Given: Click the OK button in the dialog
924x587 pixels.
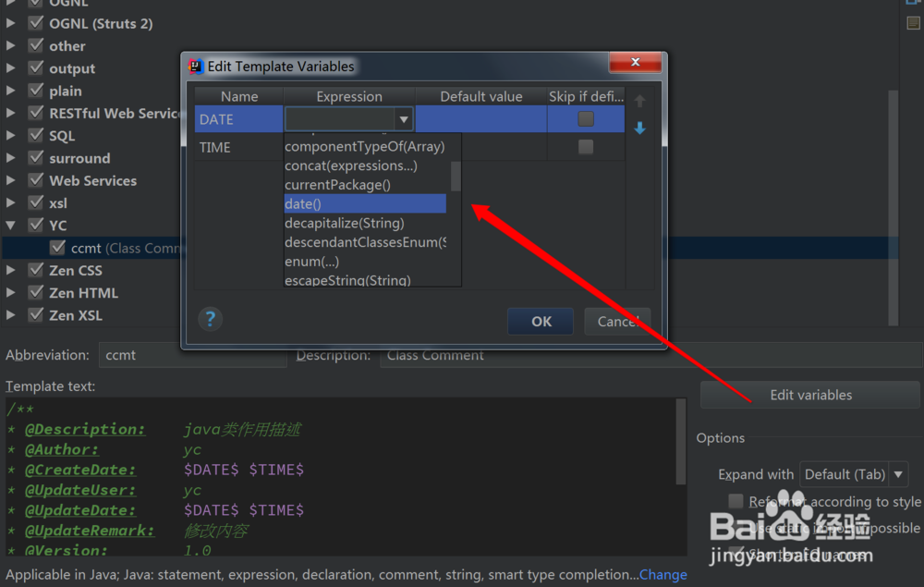Looking at the screenshot, I should point(540,321).
